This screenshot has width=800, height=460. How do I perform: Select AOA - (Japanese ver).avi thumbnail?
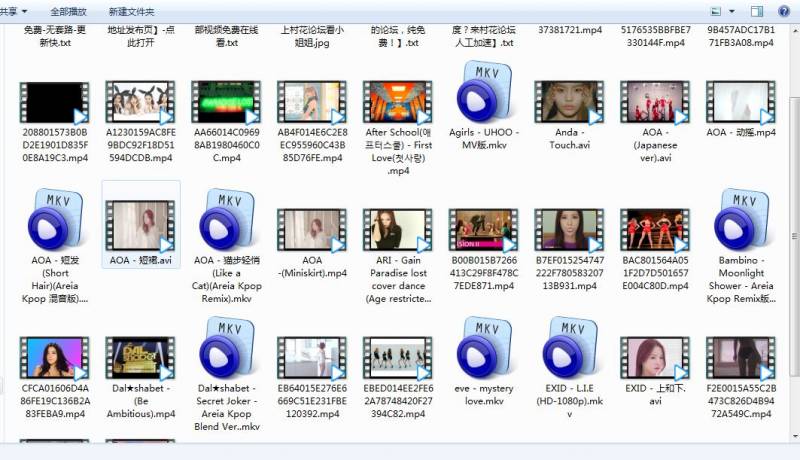click(655, 103)
